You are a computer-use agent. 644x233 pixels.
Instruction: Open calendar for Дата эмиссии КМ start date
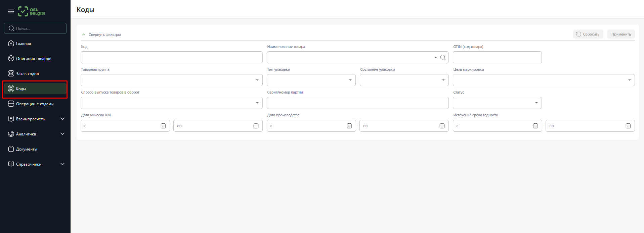pyautogui.click(x=163, y=126)
